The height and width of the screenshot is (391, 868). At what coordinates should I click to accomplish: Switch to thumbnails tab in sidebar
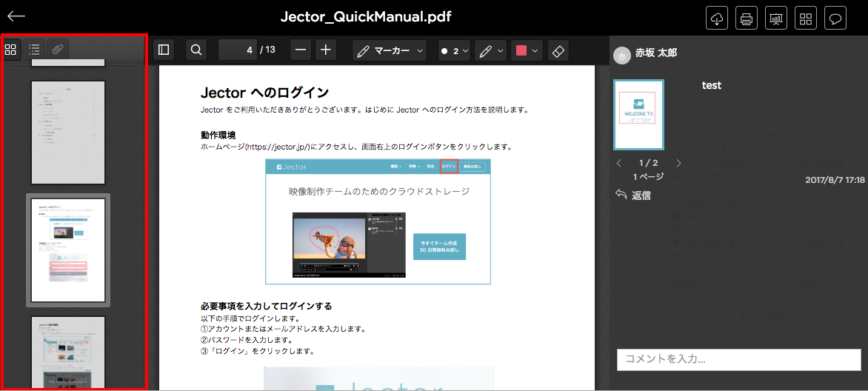coord(10,50)
